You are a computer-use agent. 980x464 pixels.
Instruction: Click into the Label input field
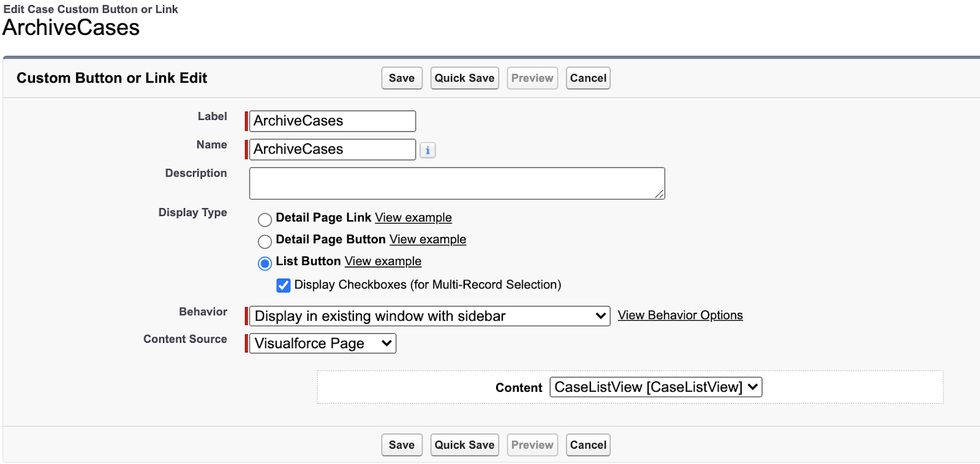click(x=333, y=121)
